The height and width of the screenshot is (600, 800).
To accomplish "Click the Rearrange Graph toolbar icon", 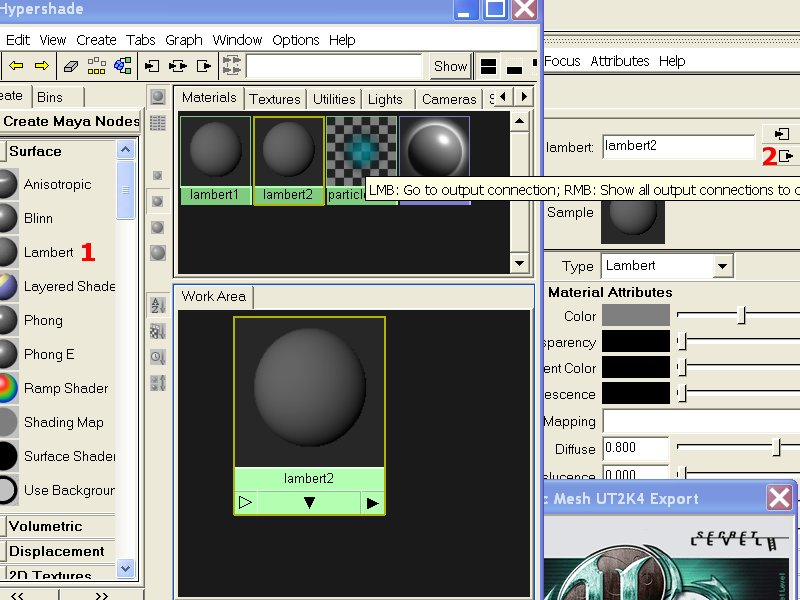I will (x=95, y=67).
